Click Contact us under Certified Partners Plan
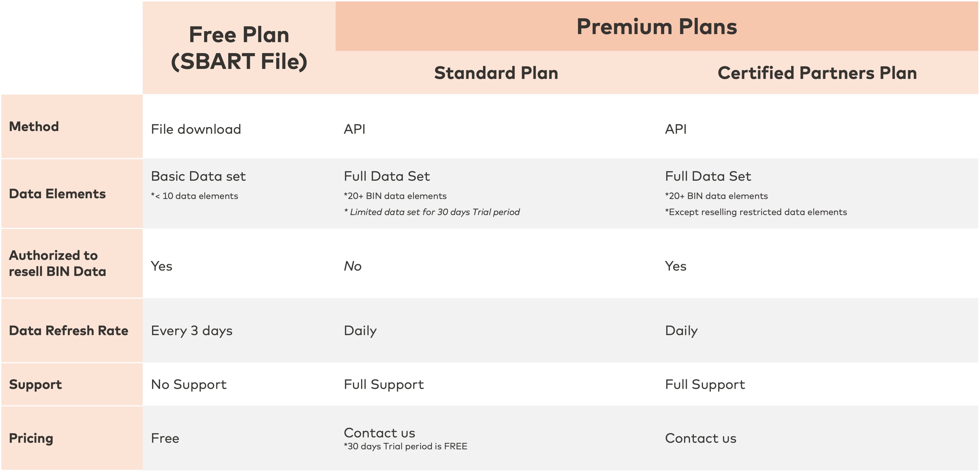980x473 pixels. pyautogui.click(x=701, y=438)
